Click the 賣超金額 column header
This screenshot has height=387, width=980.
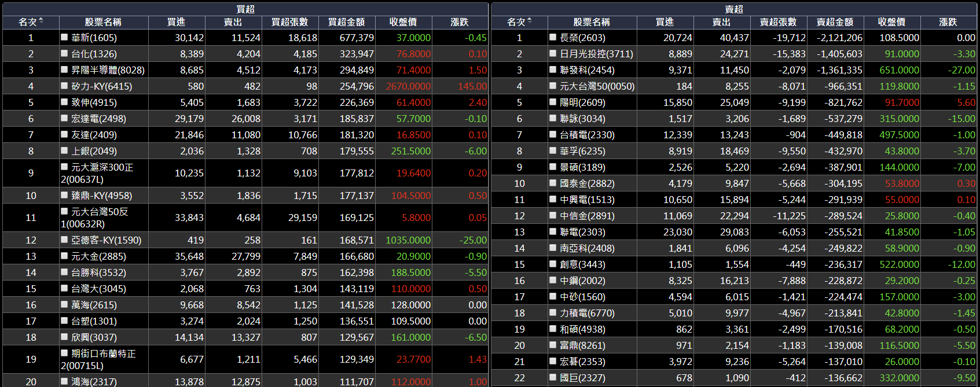point(835,22)
